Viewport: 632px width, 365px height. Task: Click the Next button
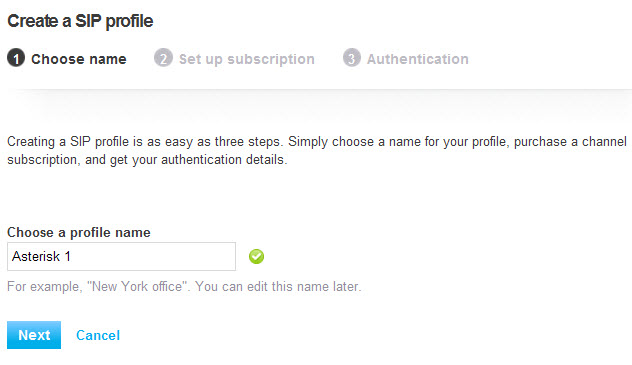(x=34, y=335)
